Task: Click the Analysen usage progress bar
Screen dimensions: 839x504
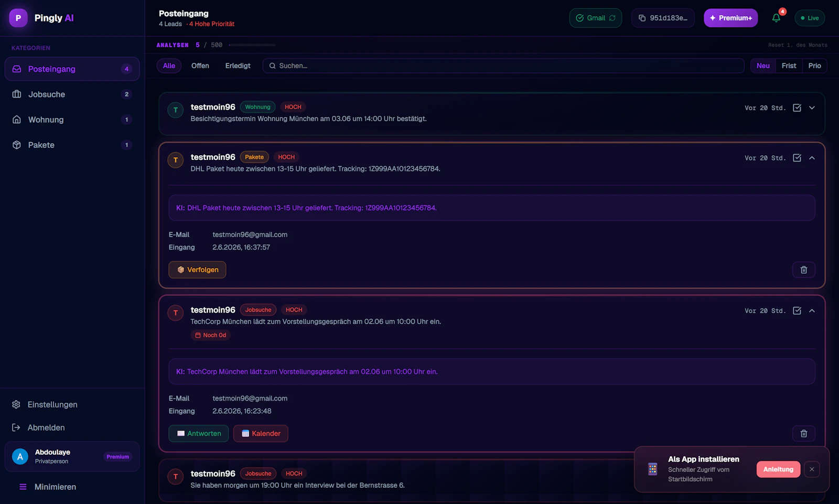Action: click(x=252, y=45)
